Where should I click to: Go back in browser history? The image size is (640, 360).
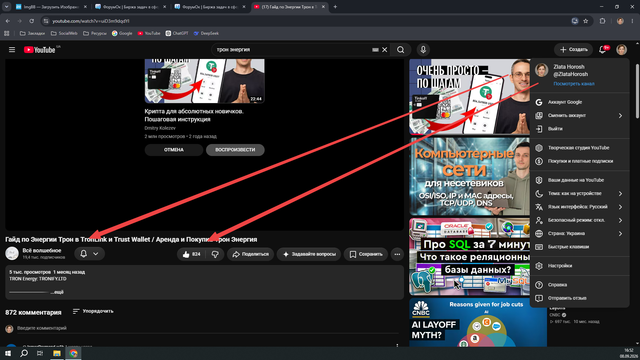point(8,21)
